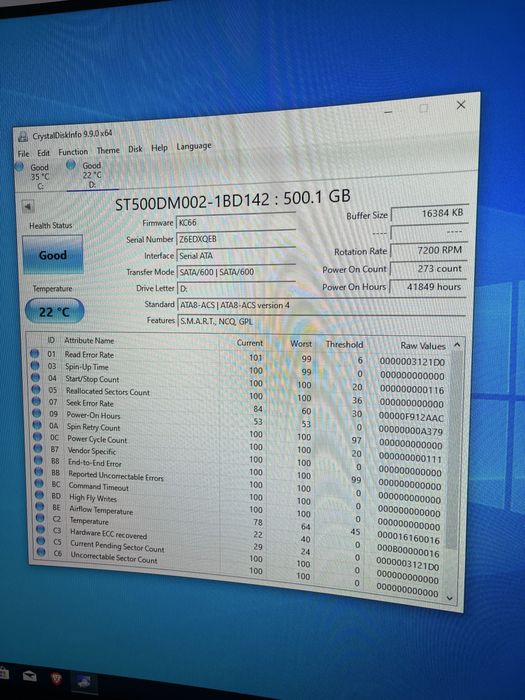This screenshot has height=700, width=525.
Task: Click the Good health status button
Action: point(53,255)
